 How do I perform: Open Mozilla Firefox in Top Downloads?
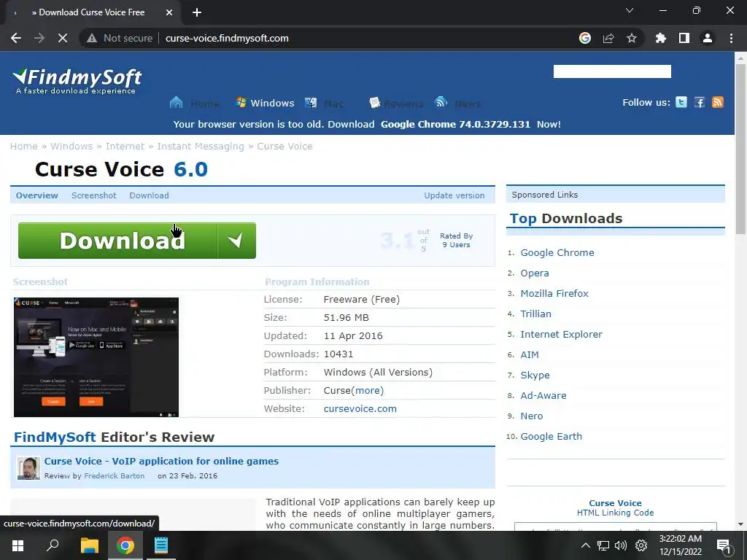point(554,293)
